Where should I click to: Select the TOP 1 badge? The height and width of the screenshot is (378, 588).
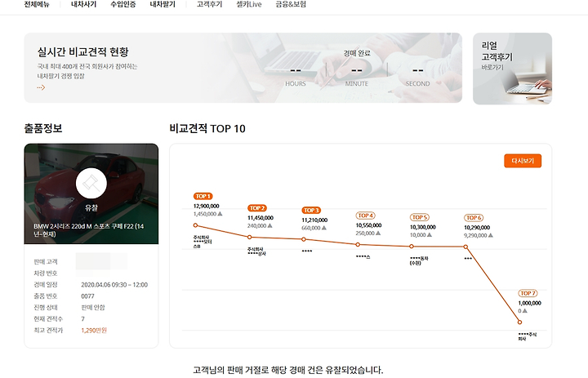click(203, 196)
